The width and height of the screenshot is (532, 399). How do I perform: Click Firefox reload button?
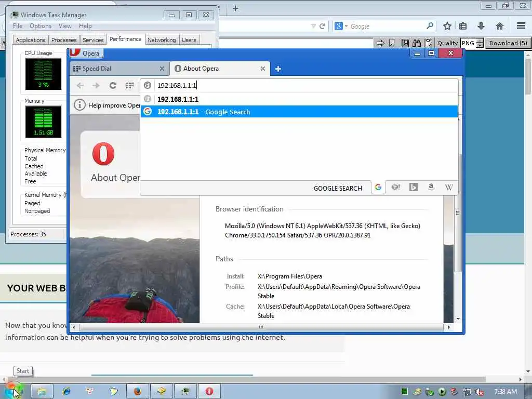click(x=323, y=26)
